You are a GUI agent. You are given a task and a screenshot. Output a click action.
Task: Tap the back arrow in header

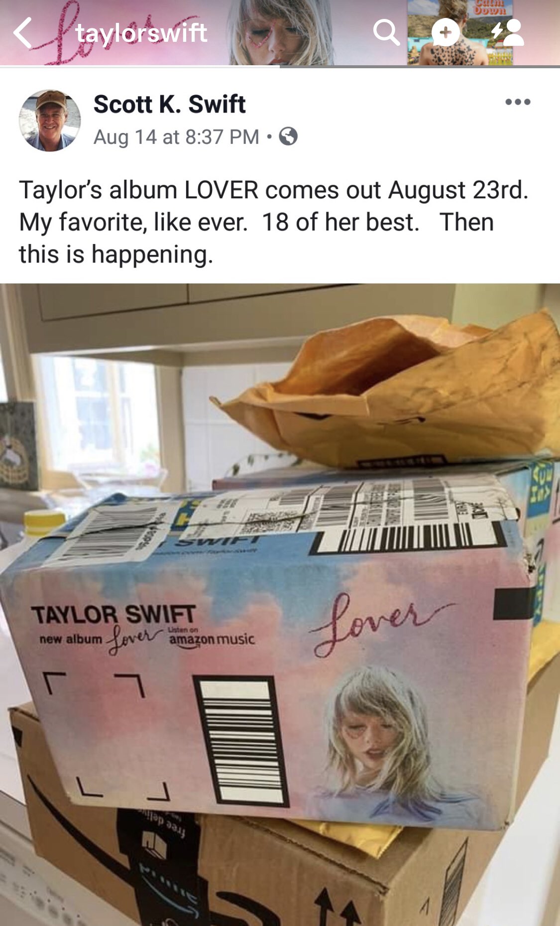pyautogui.click(x=23, y=33)
